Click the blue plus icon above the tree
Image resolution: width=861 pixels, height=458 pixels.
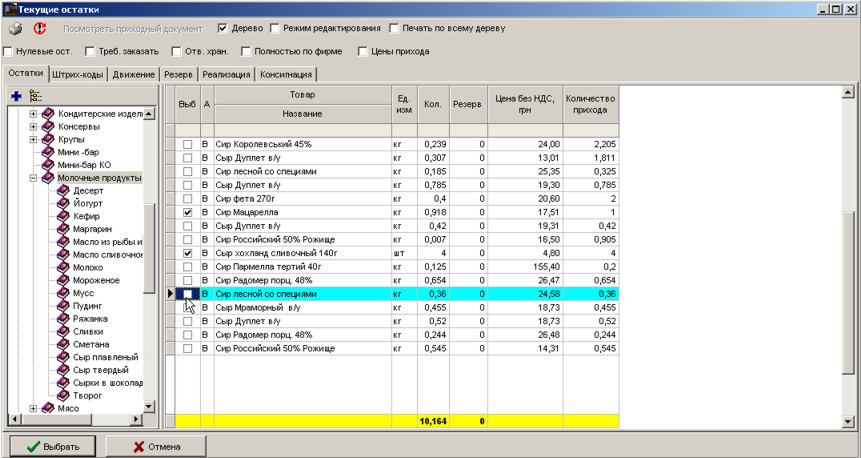pyautogui.click(x=16, y=96)
